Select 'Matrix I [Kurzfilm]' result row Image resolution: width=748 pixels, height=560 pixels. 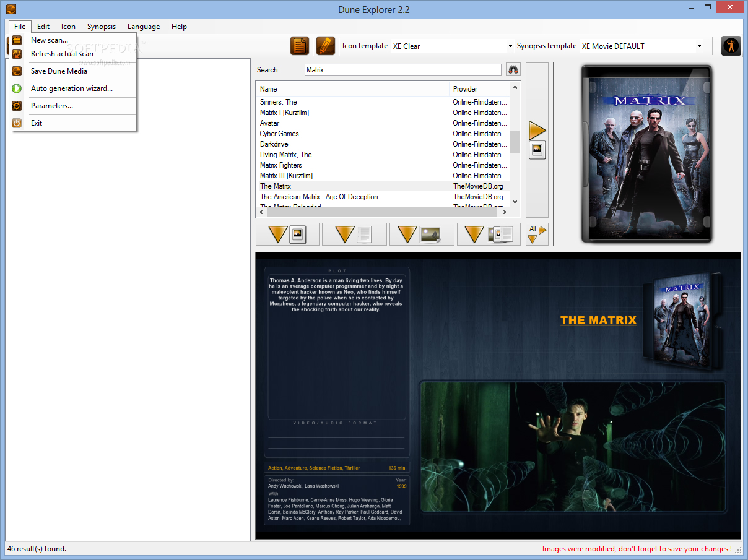[383, 113]
